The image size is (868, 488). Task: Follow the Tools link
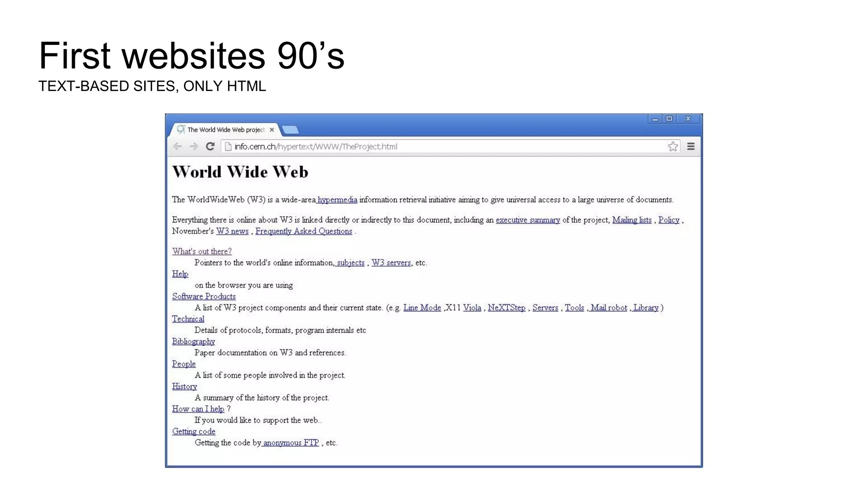click(574, 308)
